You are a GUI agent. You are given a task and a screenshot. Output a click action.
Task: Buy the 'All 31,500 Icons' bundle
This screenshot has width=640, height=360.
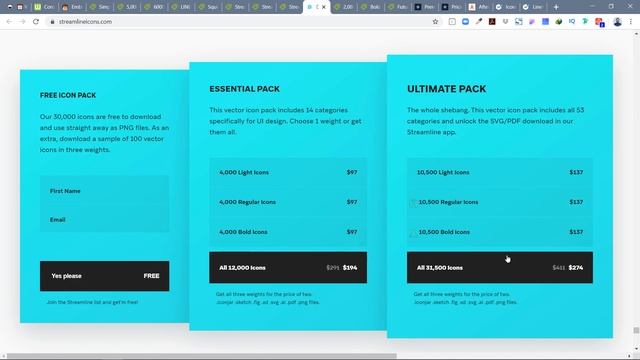pos(500,267)
